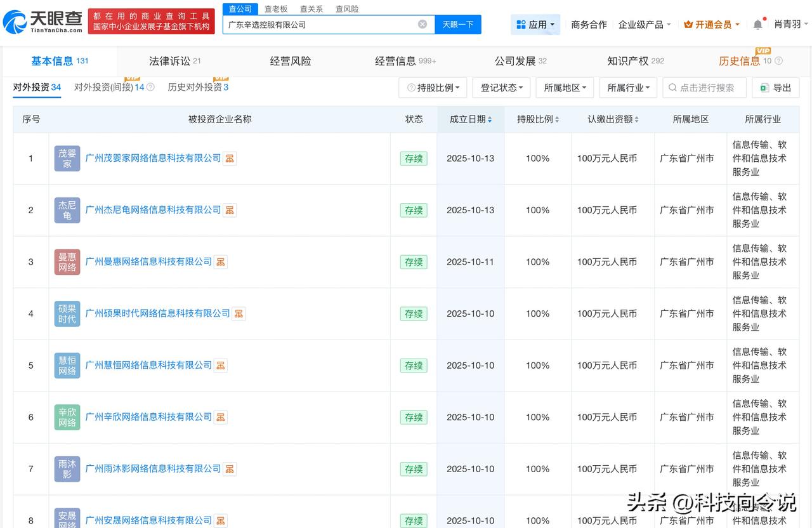Open the 经营风险 tab
812x528 pixels.
point(291,61)
